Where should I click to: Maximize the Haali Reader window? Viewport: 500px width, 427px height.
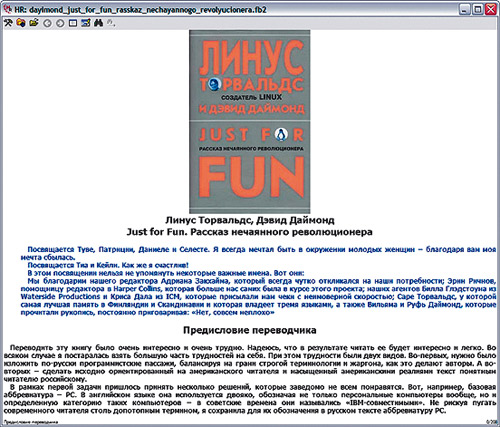477,9
